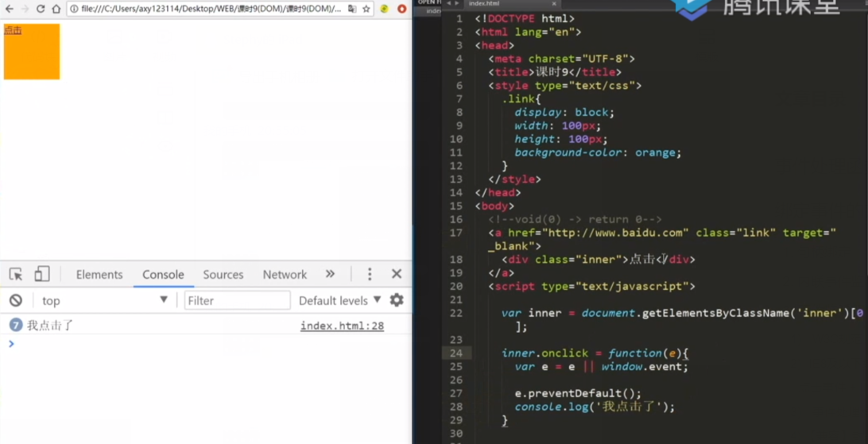Clear the console with the clear icon
Viewport: 868px width, 444px height.
coord(16,300)
